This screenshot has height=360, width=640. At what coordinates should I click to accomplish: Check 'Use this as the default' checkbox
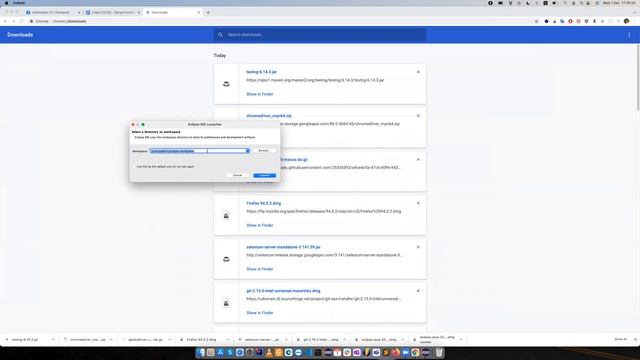tap(134, 167)
